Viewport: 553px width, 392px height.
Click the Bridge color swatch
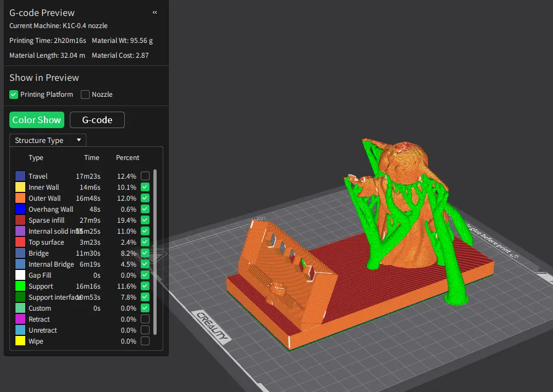(20, 253)
